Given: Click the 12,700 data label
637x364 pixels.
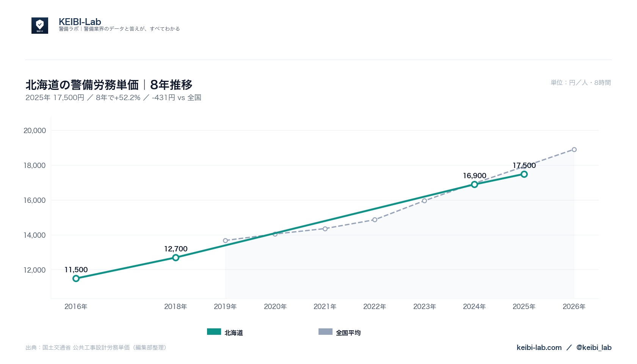Looking at the screenshot, I should click(176, 249).
